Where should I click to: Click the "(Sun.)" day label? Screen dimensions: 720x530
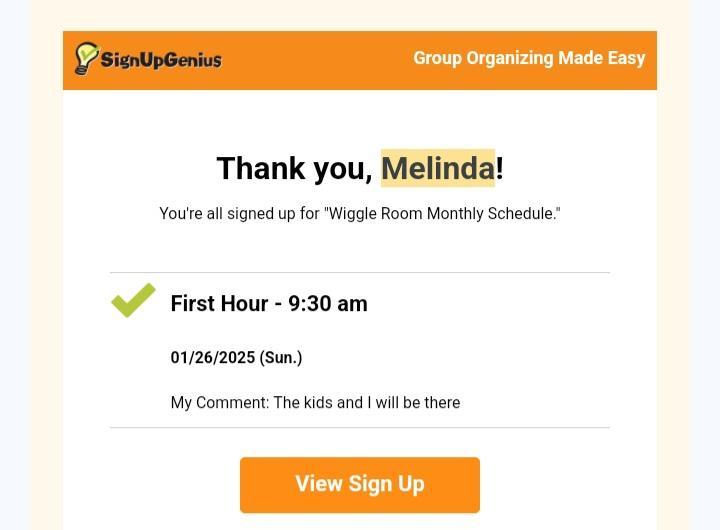click(x=281, y=358)
